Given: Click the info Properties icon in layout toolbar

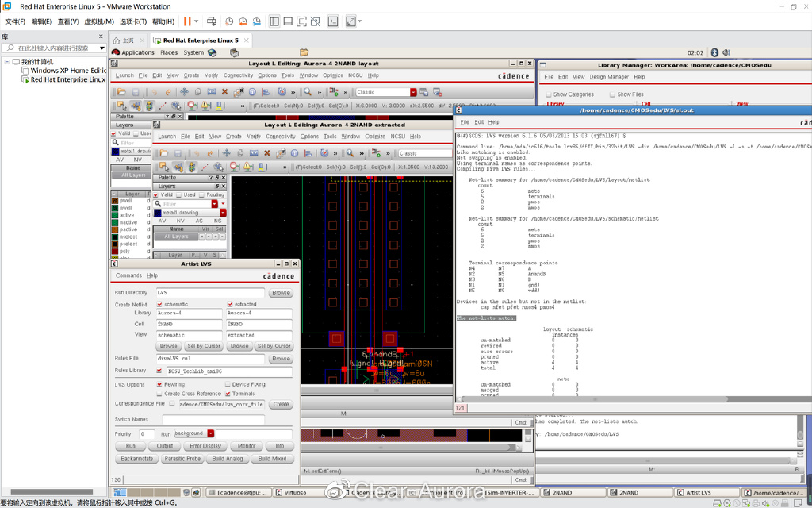Looking at the screenshot, I should 251,92.
